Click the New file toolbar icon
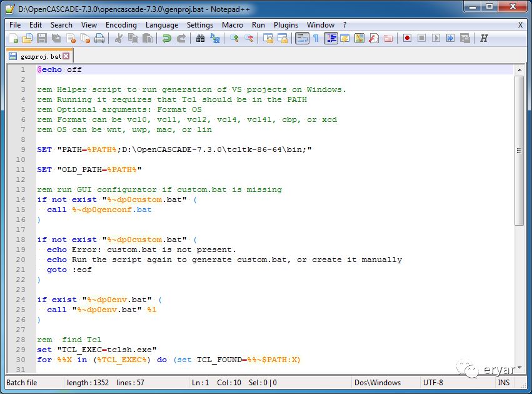532x394 pixels. click(14, 38)
